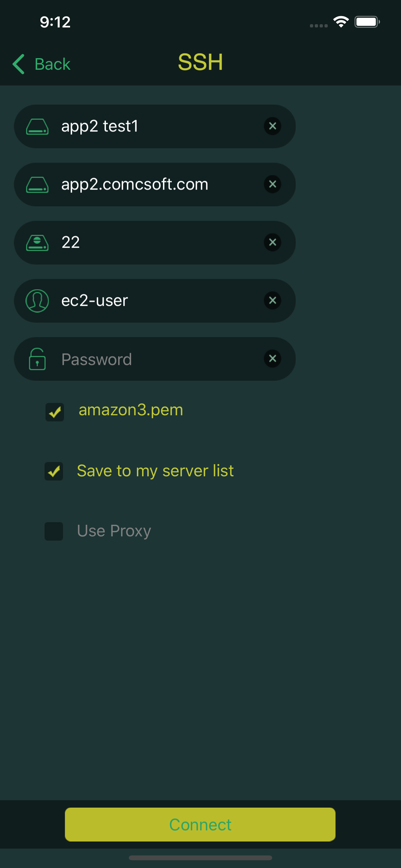Tap the battery indicator in the status bar
Screen dimensions: 401x868
click(x=367, y=21)
